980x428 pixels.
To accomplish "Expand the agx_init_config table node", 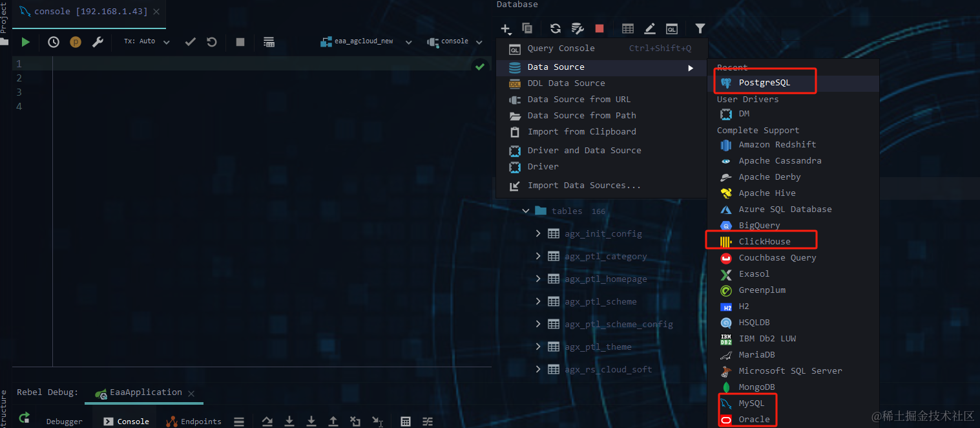I will tap(538, 233).
